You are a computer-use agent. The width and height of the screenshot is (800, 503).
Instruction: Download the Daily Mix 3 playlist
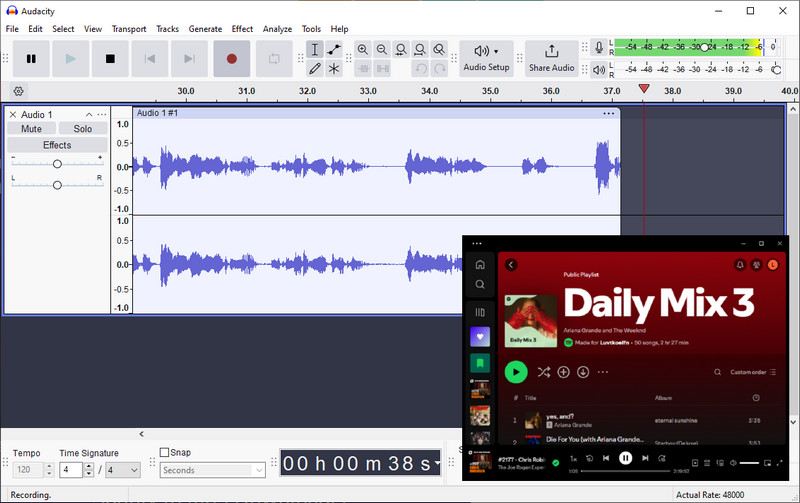583,372
